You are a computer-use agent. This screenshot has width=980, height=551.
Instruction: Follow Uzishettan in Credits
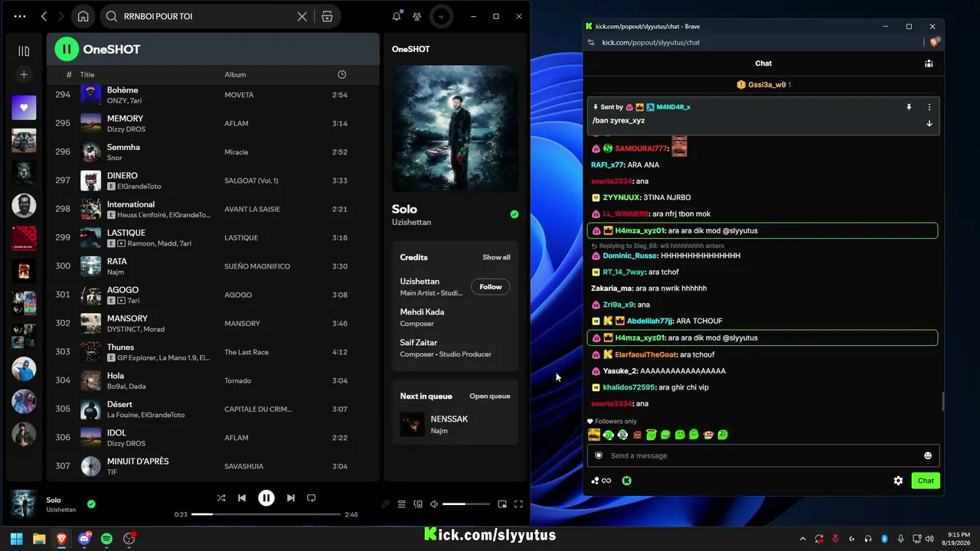(491, 287)
